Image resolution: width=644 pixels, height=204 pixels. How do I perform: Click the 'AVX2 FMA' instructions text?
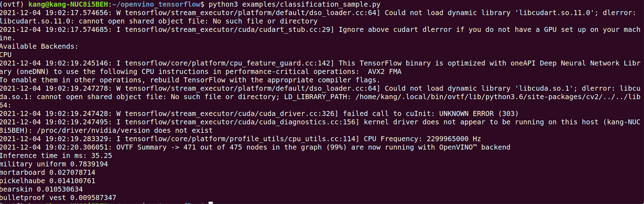point(385,72)
